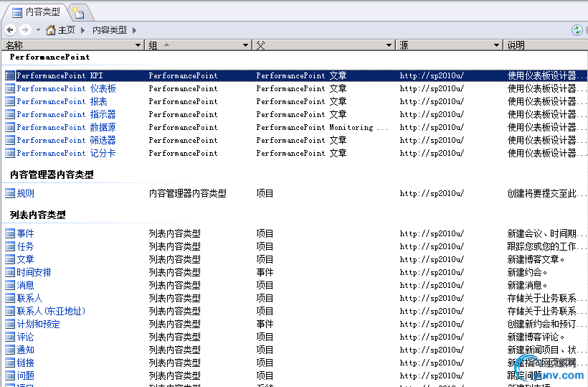Viewport: 588px width, 387px height.
Task: Click the icon beside 时间安排
Action: [10, 273]
